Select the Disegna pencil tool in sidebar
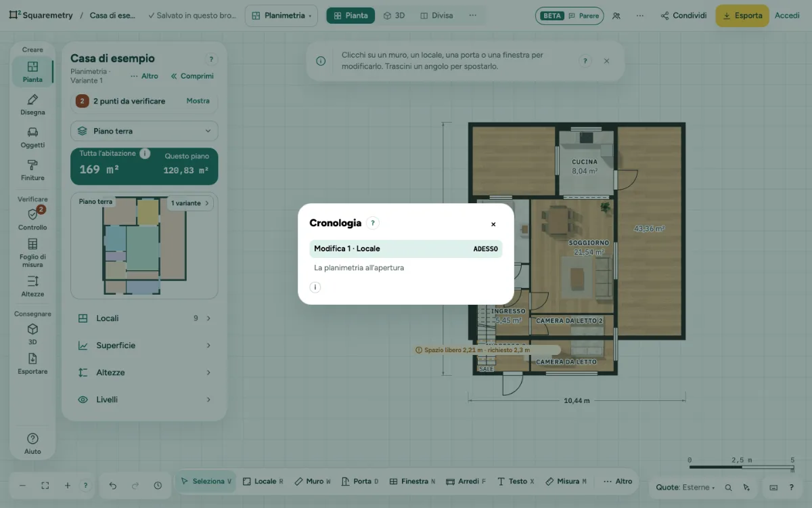The height and width of the screenshot is (508, 812). tap(32, 104)
